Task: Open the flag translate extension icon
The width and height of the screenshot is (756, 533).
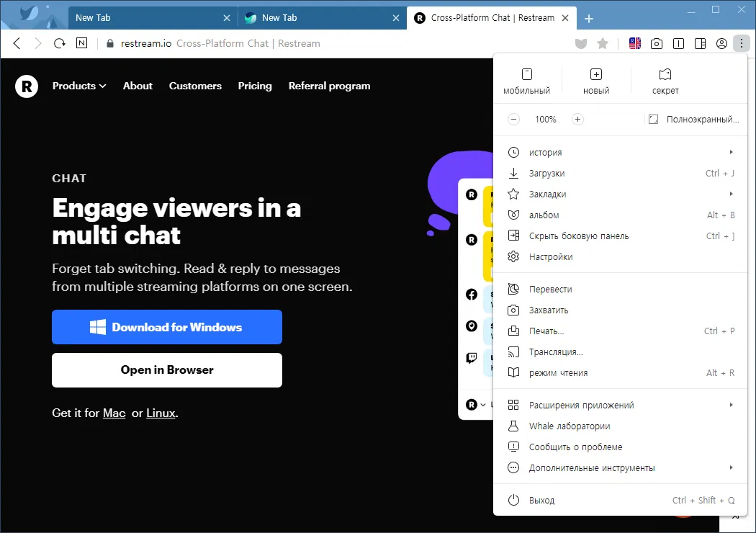Action: tap(635, 43)
